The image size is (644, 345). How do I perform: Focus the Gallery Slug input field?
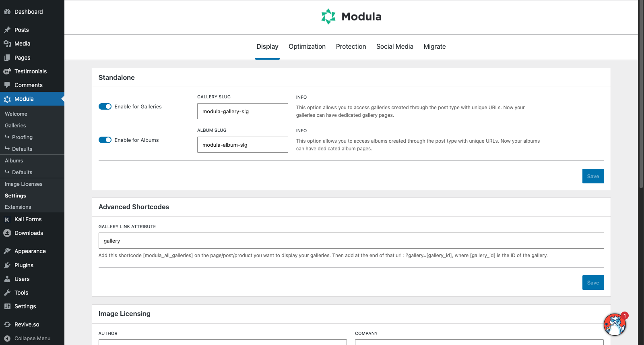tap(242, 111)
